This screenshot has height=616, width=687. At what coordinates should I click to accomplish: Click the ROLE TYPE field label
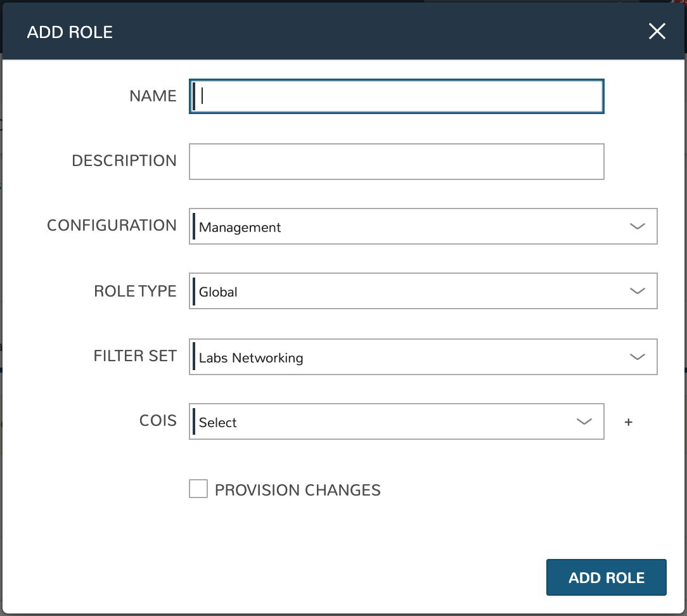tap(135, 291)
